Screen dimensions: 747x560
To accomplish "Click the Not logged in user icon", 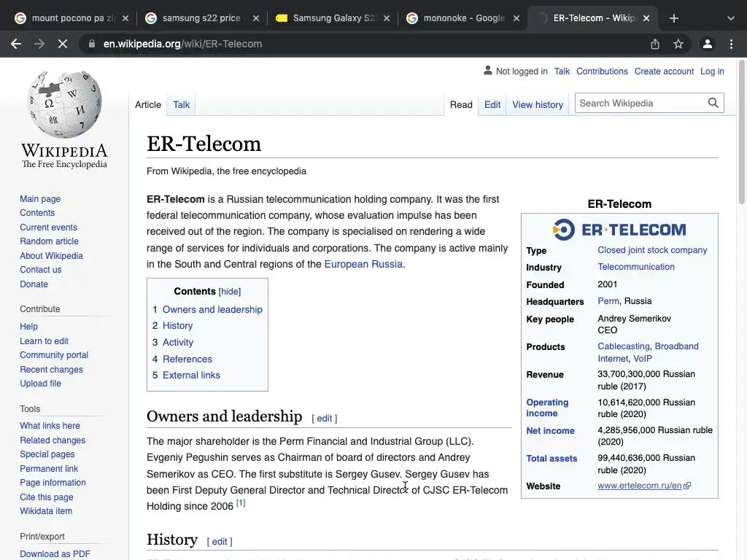I will (x=487, y=71).
